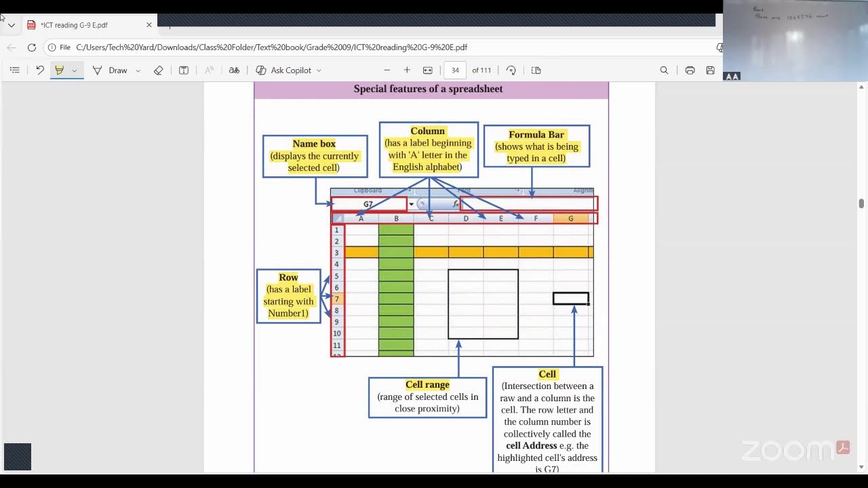Click the Print icon
Viewport: 868px width, 488px height.
tap(690, 70)
